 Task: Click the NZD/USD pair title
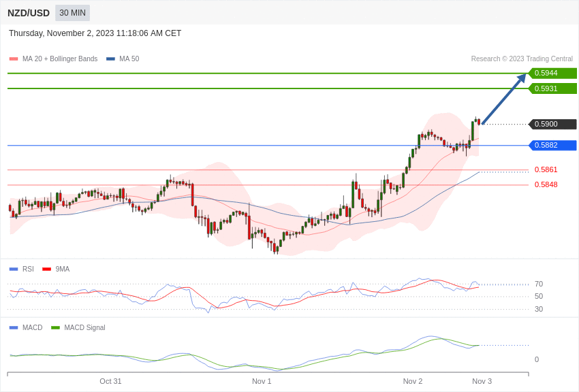[x=29, y=14]
